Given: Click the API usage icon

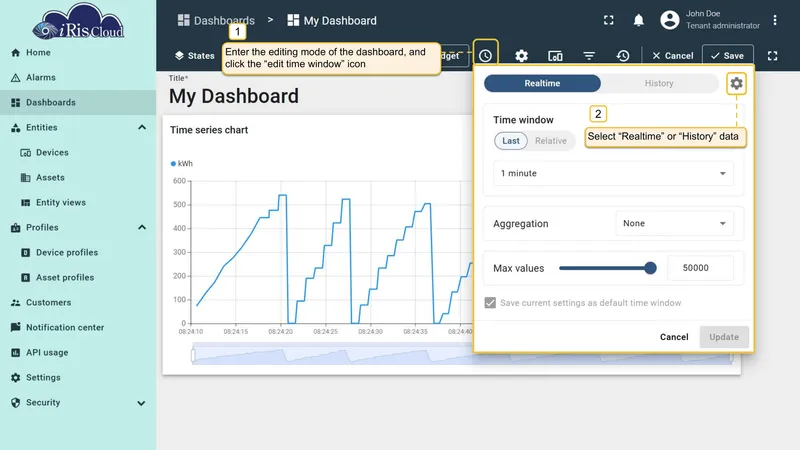Looking at the screenshot, I should click(16, 353).
